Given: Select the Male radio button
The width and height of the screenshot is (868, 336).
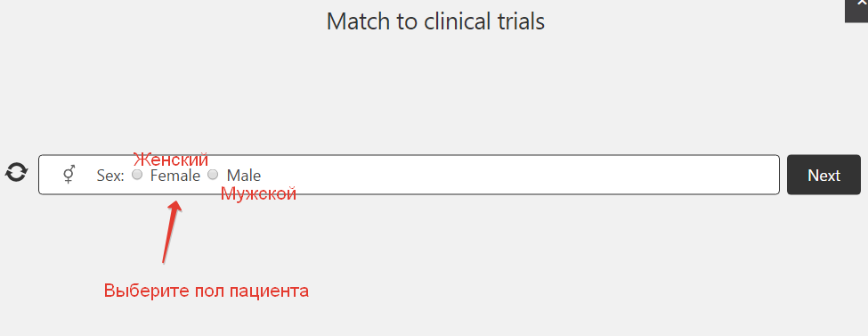Looking at the screenshot, I should 213,175.
